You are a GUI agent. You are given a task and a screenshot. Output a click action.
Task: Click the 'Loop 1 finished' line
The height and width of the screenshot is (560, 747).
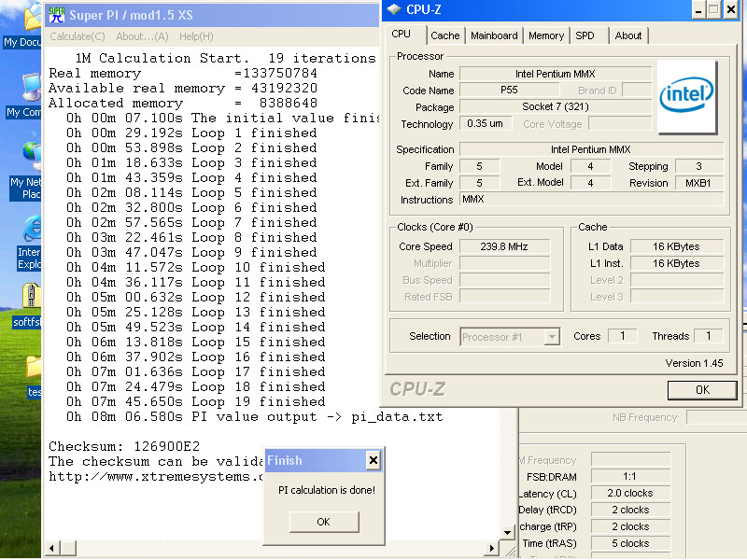(x=191, y=133)
